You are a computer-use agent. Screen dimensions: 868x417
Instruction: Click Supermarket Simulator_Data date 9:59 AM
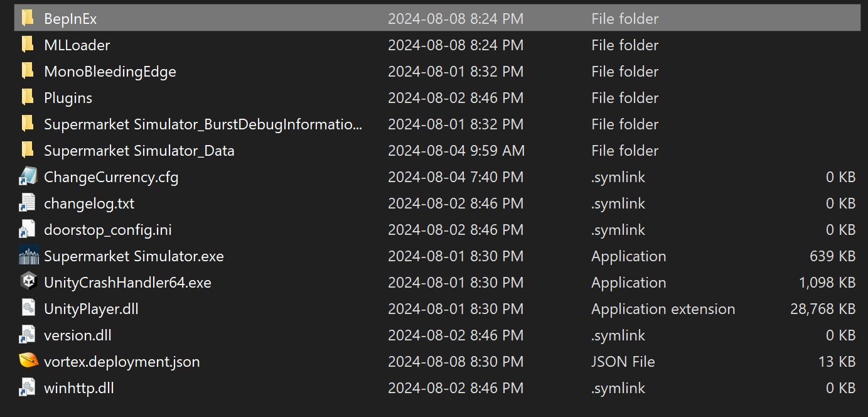click(x=456, y=151)
